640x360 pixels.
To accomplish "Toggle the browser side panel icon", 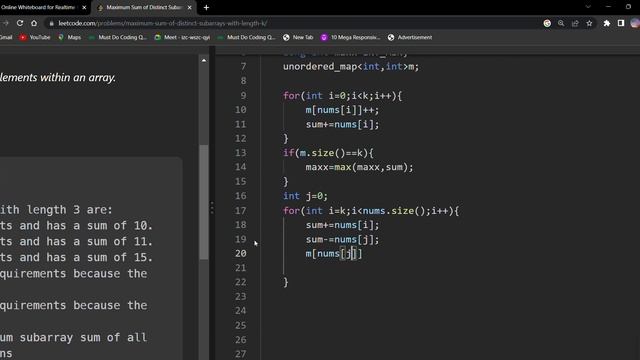I will coord(621,23).
